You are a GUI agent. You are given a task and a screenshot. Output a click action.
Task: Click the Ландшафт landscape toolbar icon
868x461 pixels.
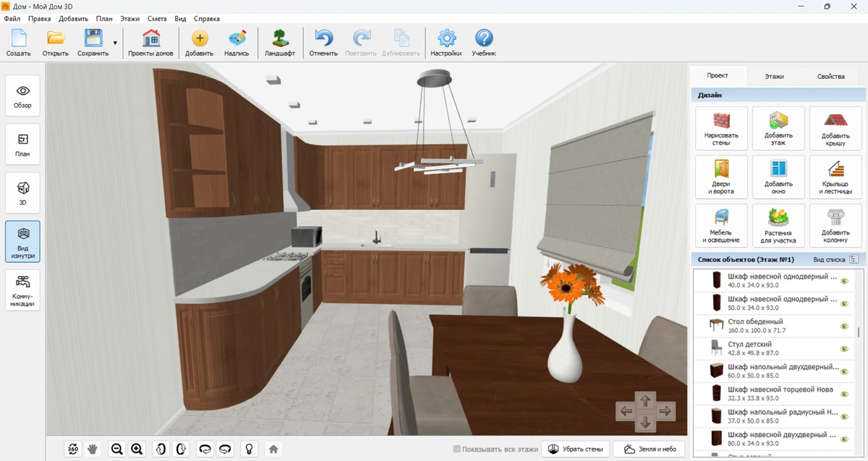[279, 43]
